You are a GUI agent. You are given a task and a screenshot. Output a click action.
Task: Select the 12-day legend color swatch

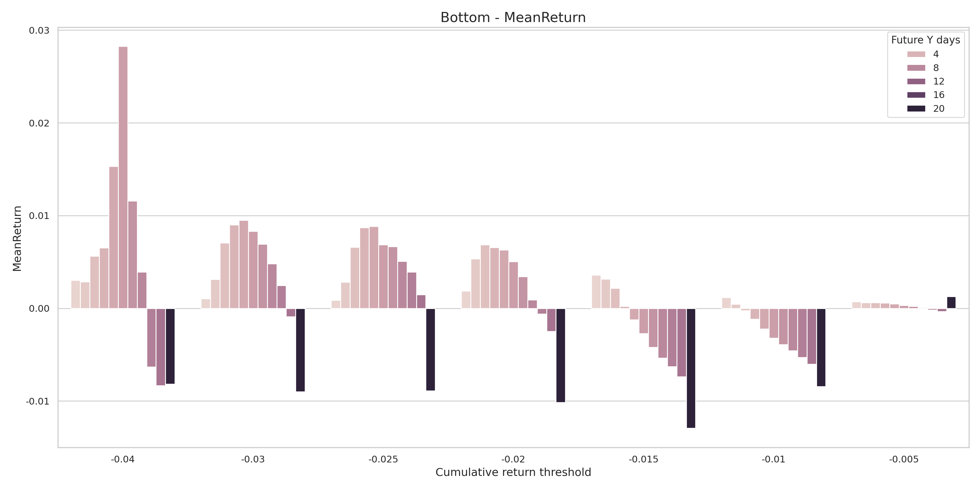tap(916, 81)
